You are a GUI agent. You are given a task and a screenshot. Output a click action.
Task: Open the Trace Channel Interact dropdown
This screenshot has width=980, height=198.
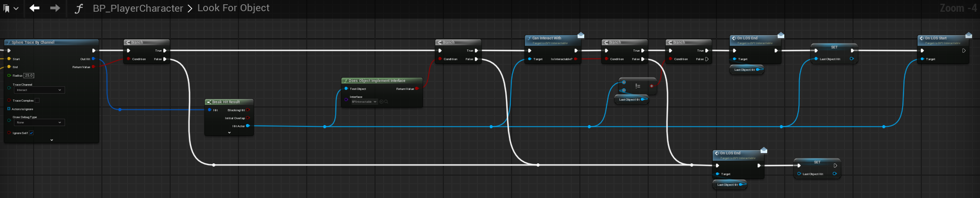click(x=39, y=90)
